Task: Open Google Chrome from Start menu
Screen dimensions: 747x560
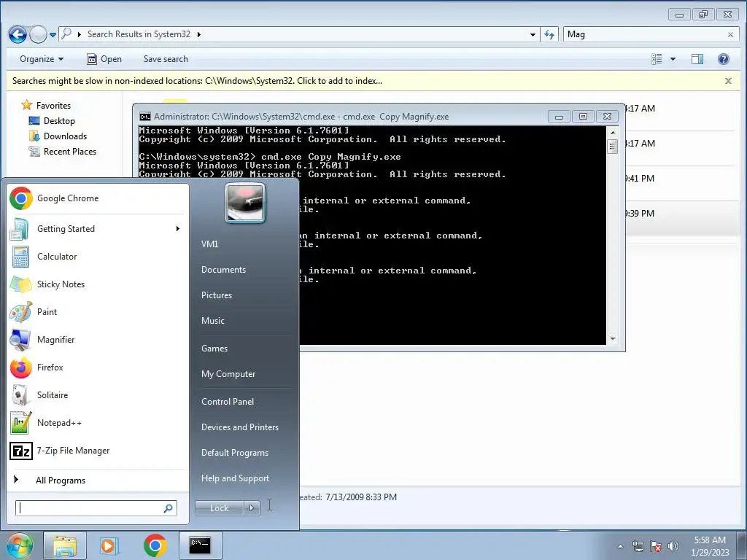Action: (x=98, y=198)
